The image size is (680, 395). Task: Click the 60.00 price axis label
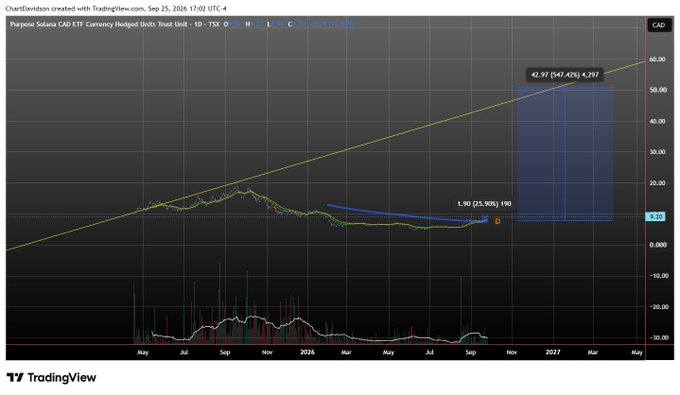(x=657, y=59)
